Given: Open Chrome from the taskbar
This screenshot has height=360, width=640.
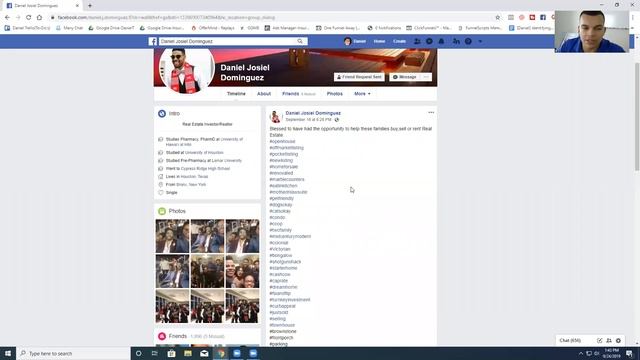Looking at the screenshot, I should [x=221, y=353].
